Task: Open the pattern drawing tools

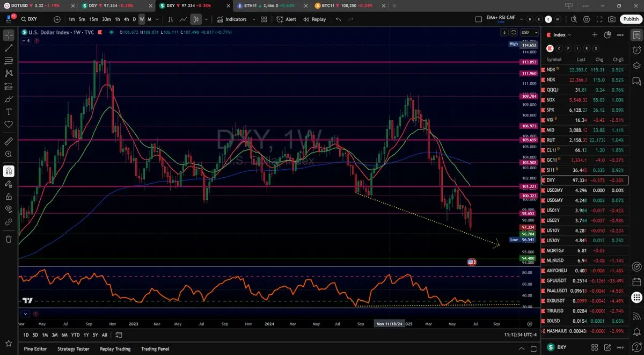Action: coord(9,73)
